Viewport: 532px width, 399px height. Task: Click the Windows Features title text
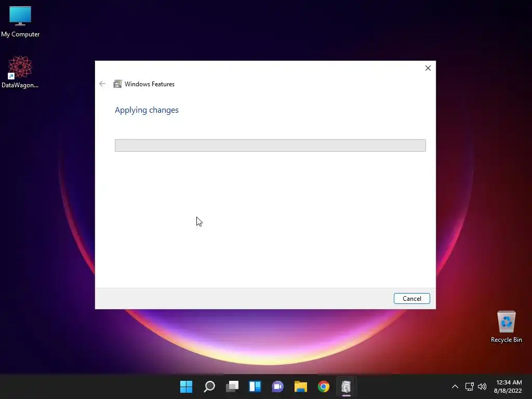coord(150,84)
